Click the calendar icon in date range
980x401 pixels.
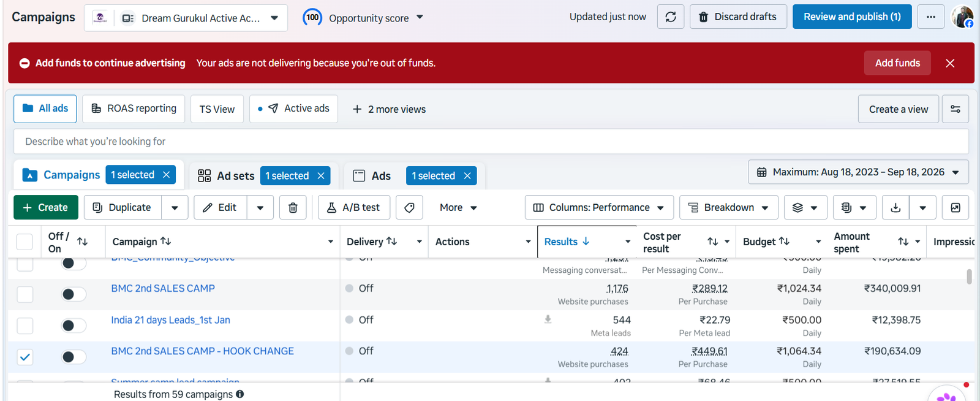[x=761, y=172]
